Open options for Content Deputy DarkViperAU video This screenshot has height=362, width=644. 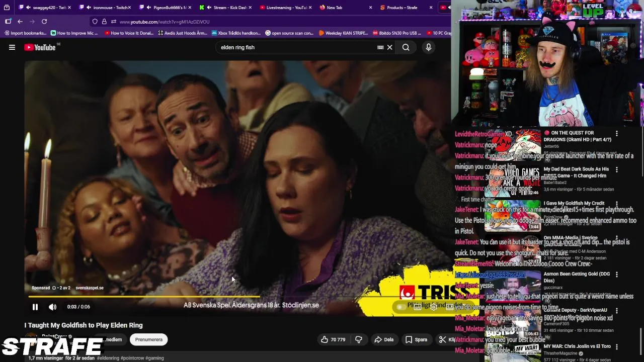point(617,311)
